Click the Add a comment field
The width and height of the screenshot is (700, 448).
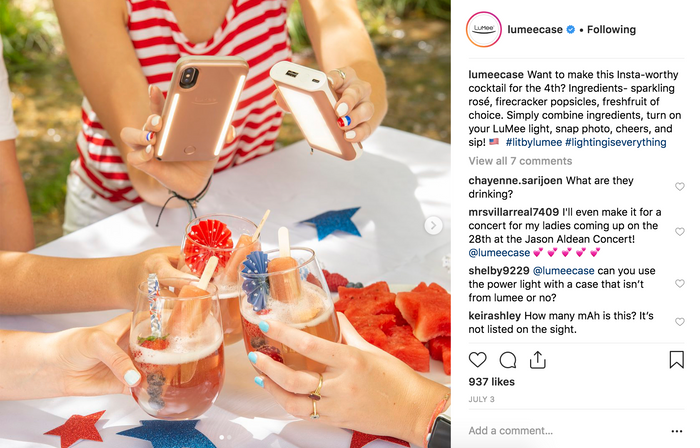[565, 431]
